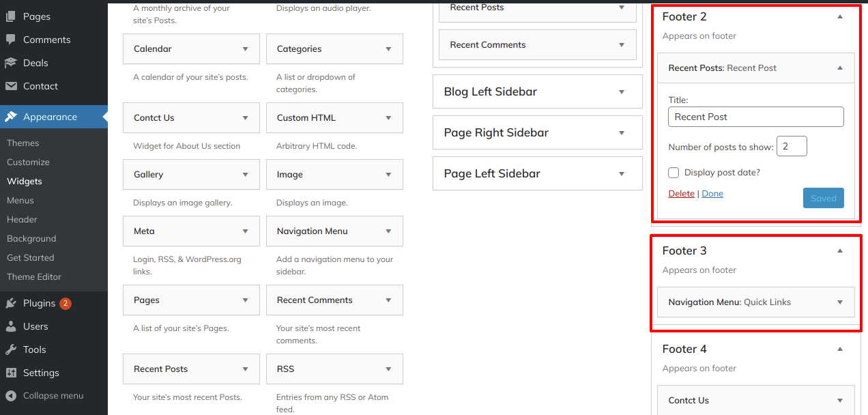Expand the Blog Left Sidebar panel
Screen dimensions: 868x415
pos(622,92)
